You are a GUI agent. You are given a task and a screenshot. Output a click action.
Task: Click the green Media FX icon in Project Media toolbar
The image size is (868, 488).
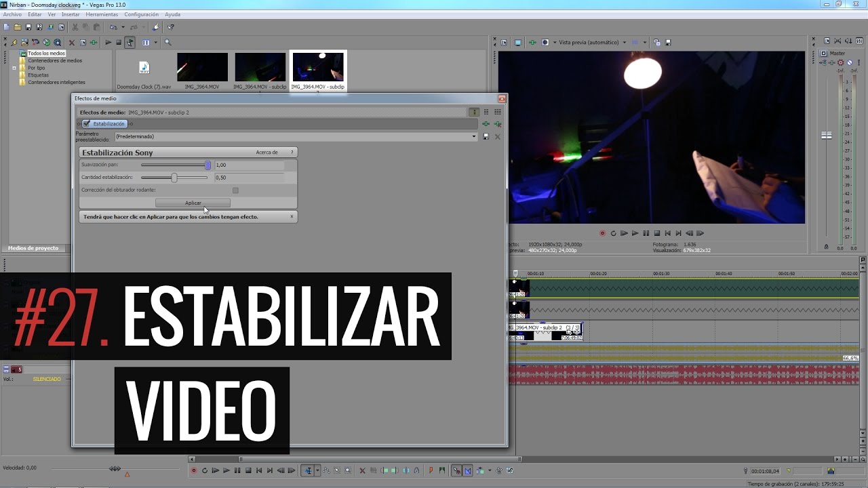tap(94, 42)
